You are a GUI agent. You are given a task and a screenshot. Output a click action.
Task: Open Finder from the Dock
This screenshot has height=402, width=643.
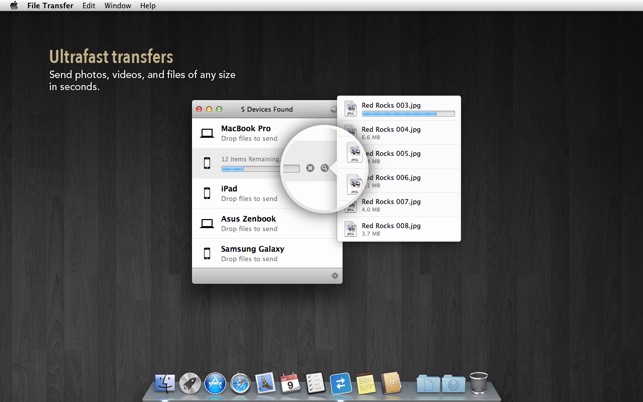165,384
